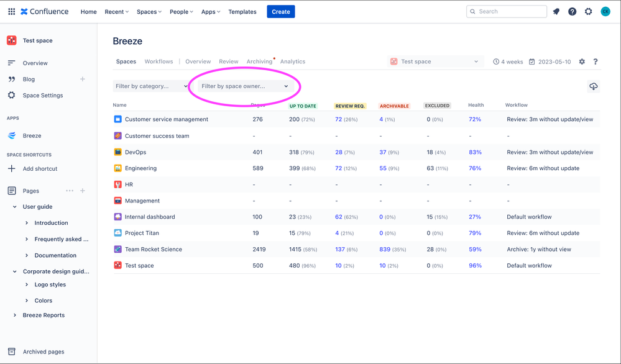The height and width of the screenshot is (364, 621).
Task: Open Filter by space owner dropdown
Action: point(245,86)
